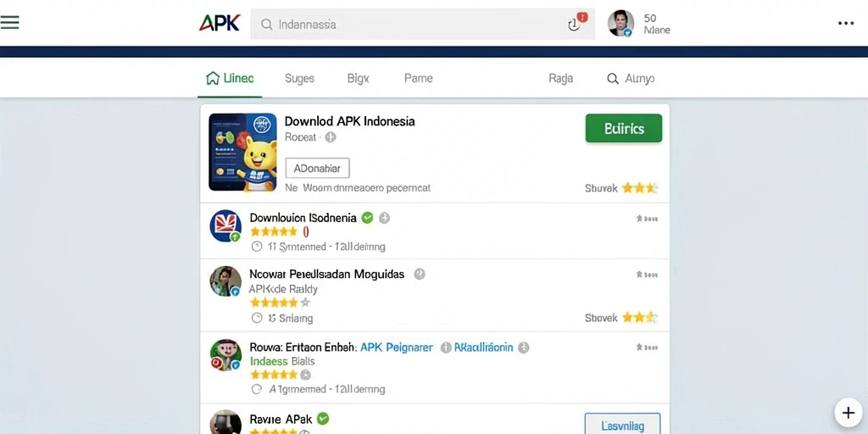Open the Downlod APK Indonesia thumbnail

point(242,153)
